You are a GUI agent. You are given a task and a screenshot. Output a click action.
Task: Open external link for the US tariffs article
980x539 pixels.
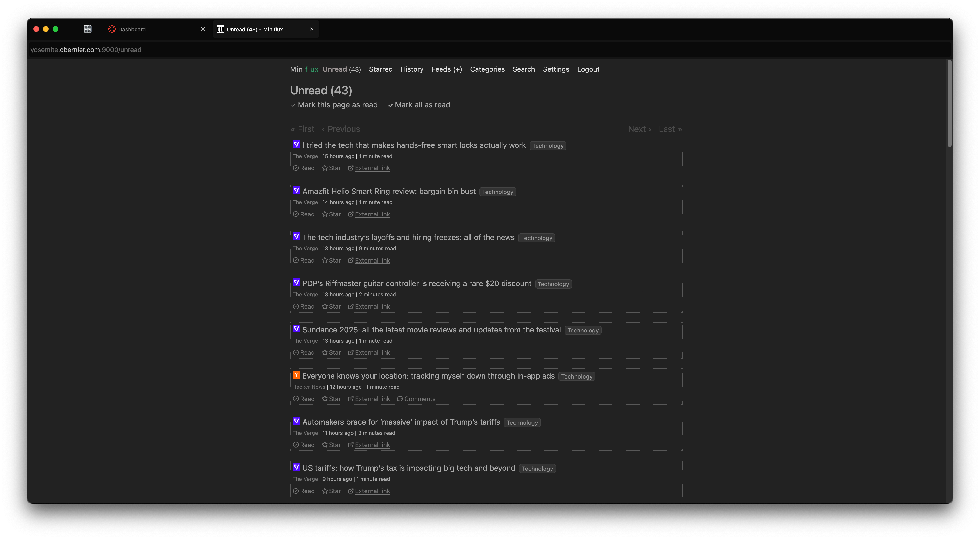(369, 491)
